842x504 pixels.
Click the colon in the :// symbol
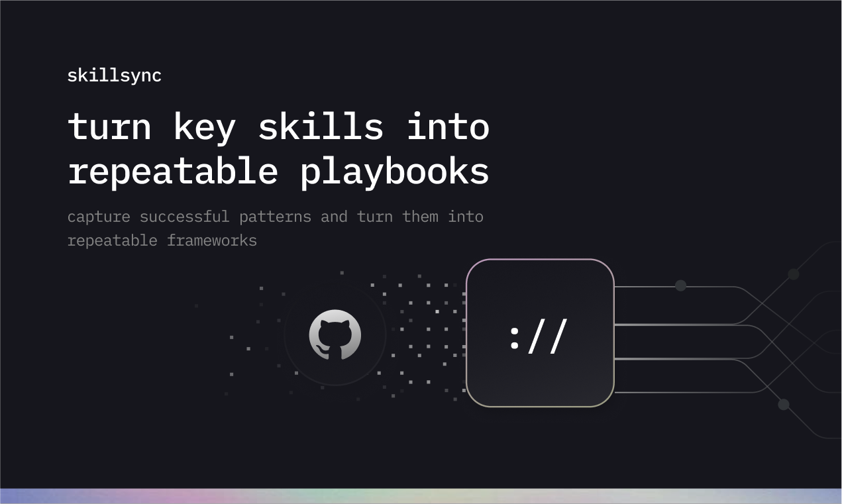pyautogui.click(x=515, y=336)
